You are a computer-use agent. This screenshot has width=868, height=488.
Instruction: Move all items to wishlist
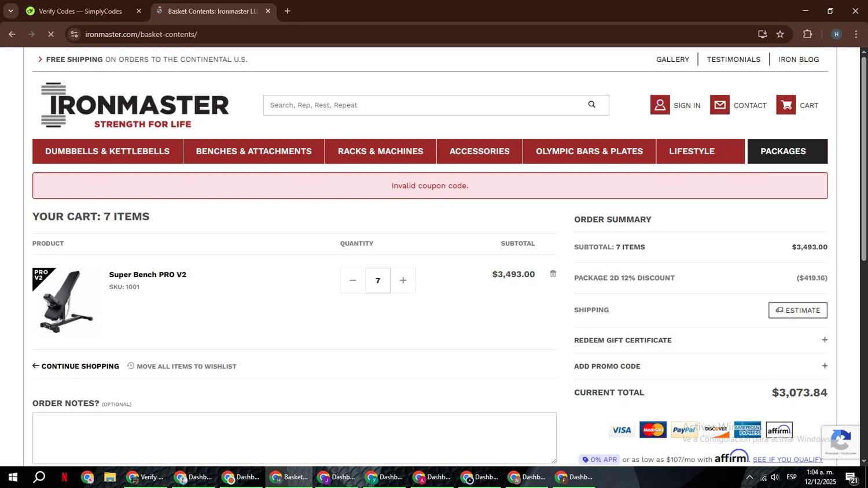182,366
